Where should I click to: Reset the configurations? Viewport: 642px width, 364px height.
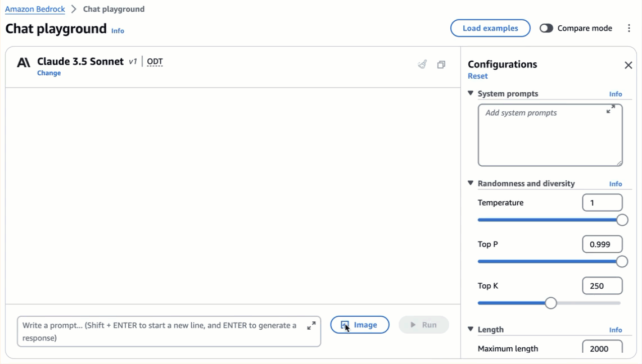tap(477, 76)
